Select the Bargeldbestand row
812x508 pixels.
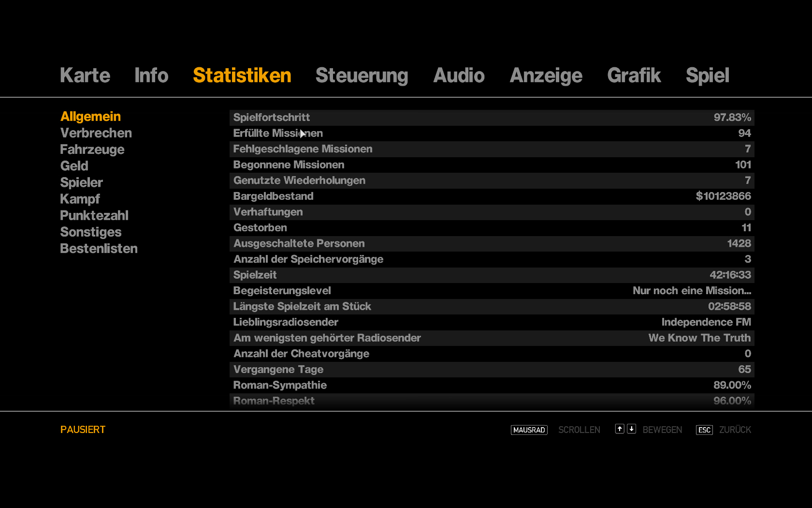[x=492, y=196]
